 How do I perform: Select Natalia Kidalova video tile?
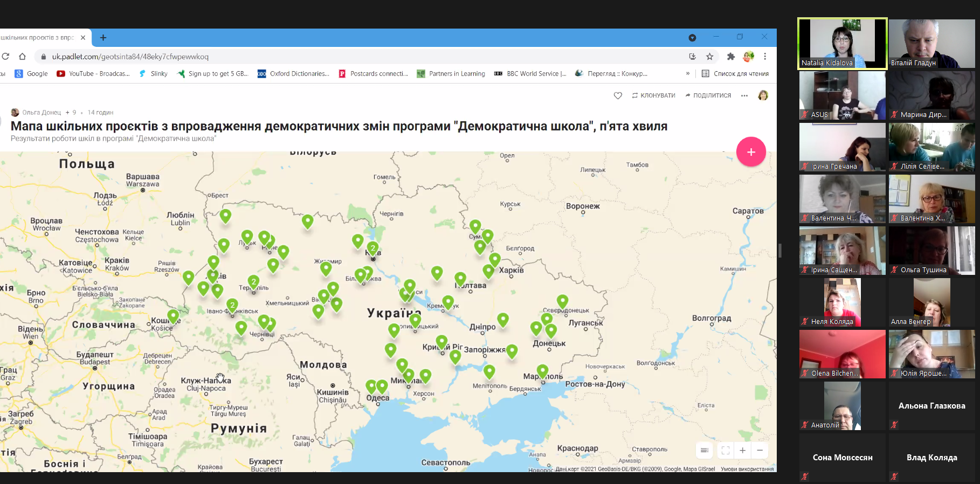(x=843, y=44)
